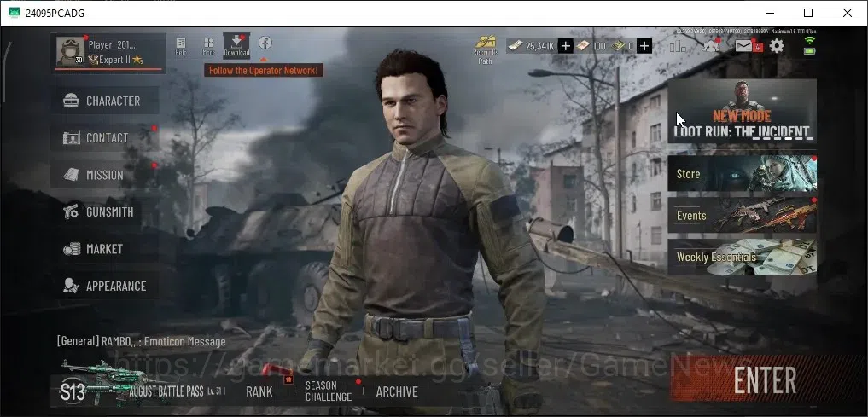Viewport: 868px width, 417px height.
Task: Click the Download icon
Action: (x=236, y=45)
